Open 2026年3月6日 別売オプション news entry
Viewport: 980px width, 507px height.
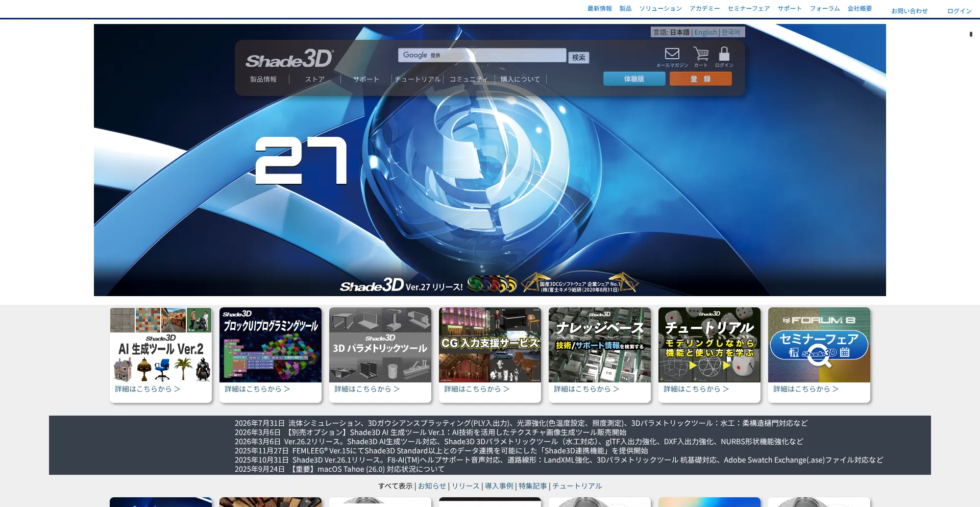(430, 432)
